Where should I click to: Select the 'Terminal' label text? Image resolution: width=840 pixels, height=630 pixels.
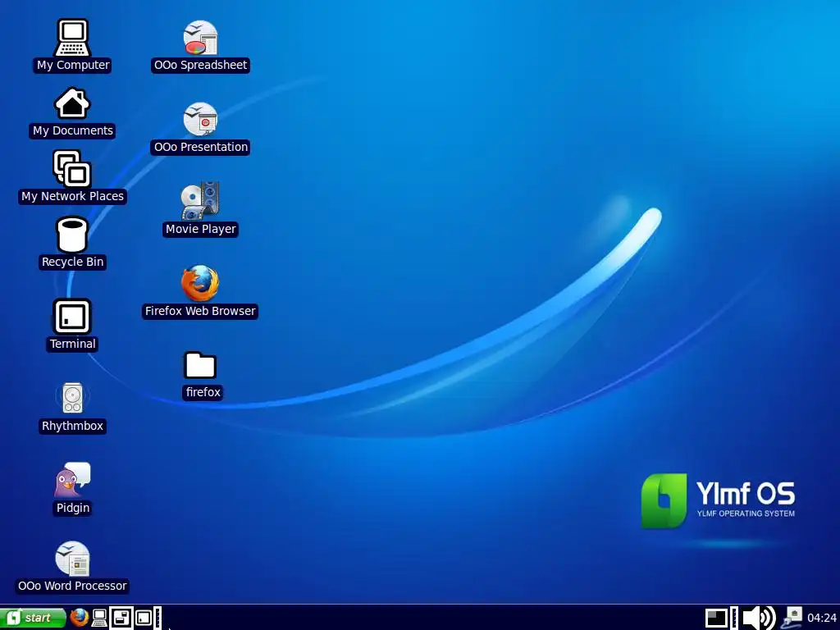tap(73, 344)
